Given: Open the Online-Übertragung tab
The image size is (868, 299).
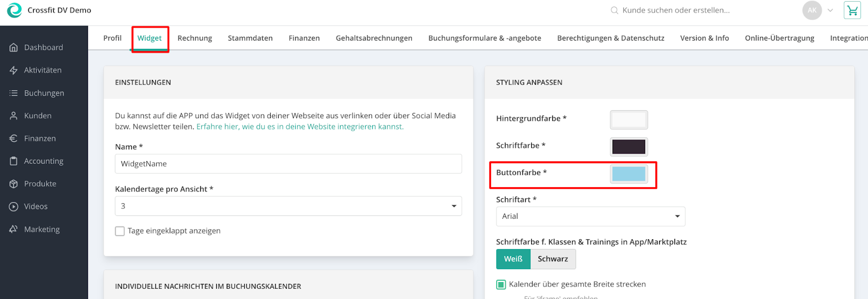Looking at the screenshot, I should [x=779, y=38].
